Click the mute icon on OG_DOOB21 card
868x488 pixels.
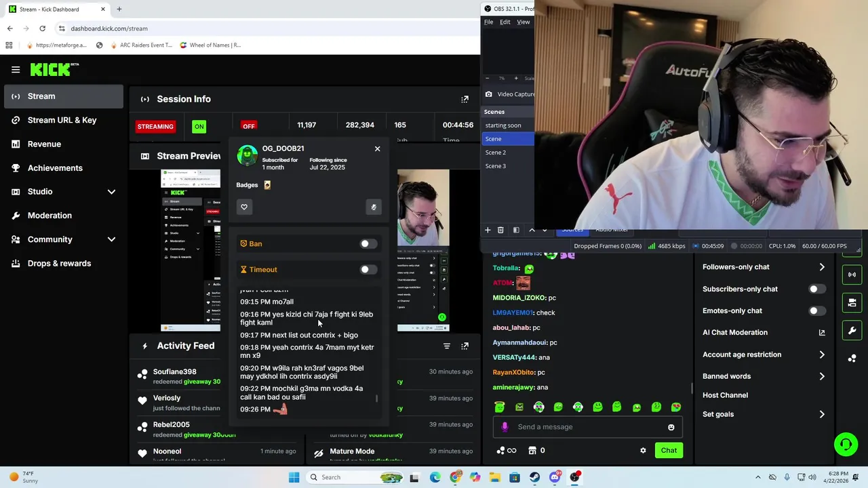click(x=374, y=207)
